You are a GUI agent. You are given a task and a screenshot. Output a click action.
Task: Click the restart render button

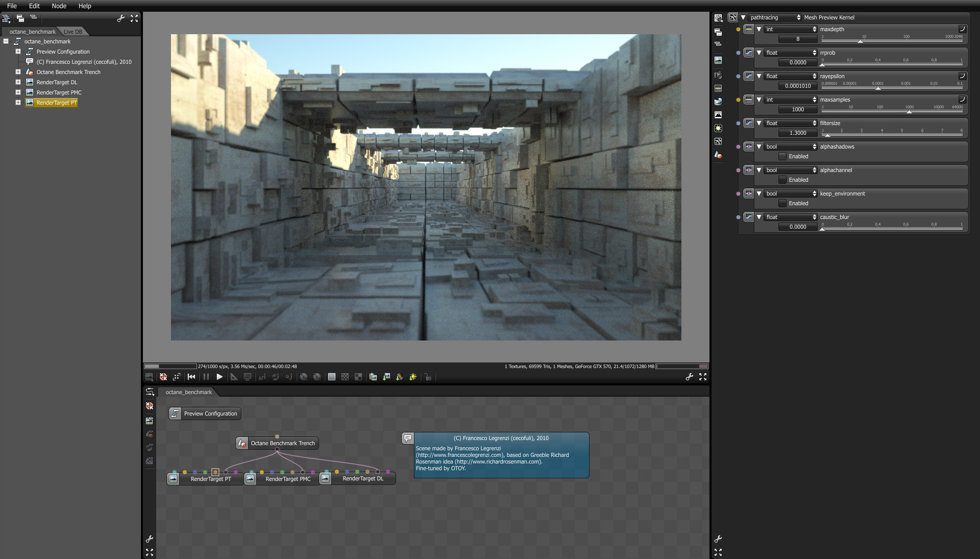[191, 377]
